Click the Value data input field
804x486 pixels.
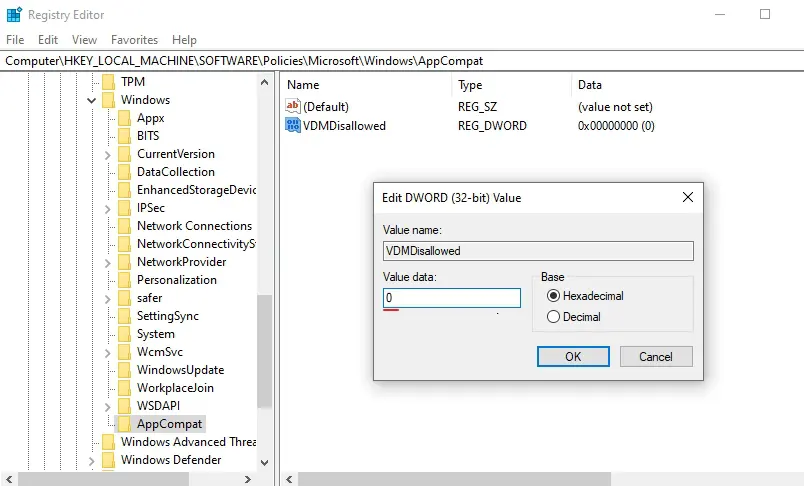click(x=452, y=298)
